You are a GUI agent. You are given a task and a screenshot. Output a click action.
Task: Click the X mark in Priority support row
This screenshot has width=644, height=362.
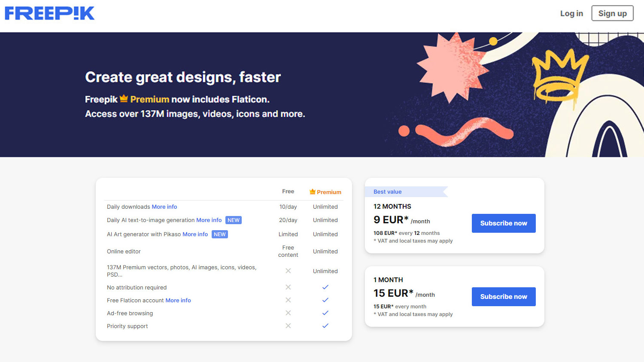pos(288,325)
